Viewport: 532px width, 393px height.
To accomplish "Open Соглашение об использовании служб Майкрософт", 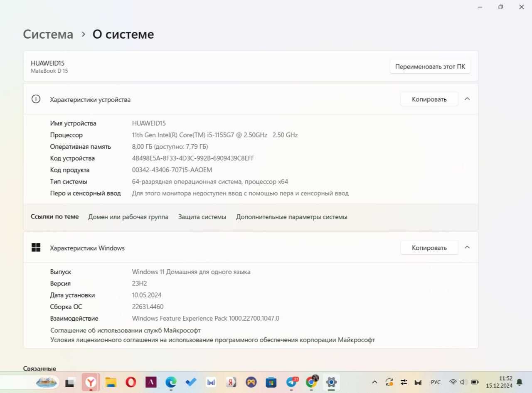I will pos(126,330).
